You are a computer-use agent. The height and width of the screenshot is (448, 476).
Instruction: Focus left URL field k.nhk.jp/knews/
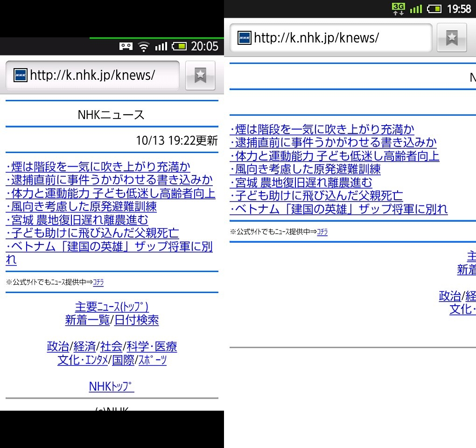pos(92,75)
